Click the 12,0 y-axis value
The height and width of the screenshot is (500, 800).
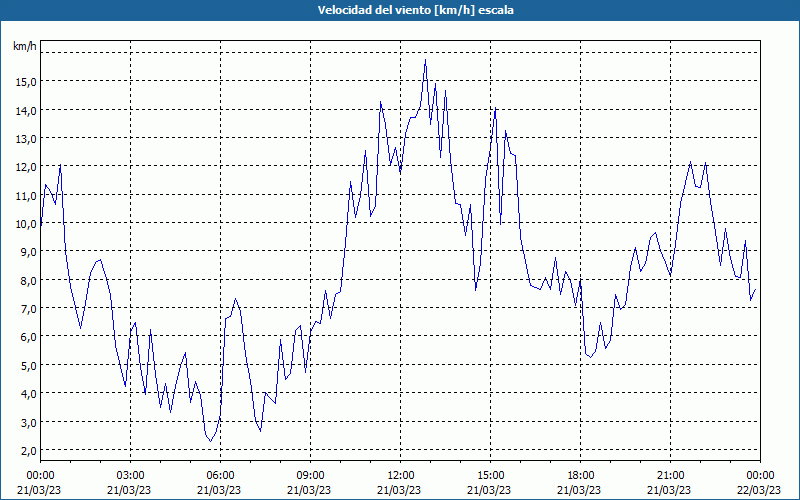click(x=25, y=167)
